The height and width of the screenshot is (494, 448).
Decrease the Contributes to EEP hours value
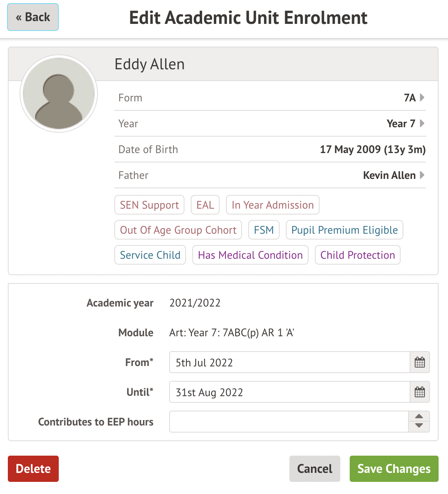coord(419,426)
